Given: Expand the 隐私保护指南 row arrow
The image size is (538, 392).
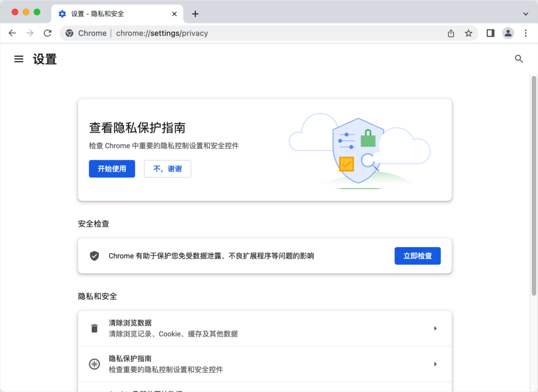Looking at the screenshot, I should click(435, 364).
